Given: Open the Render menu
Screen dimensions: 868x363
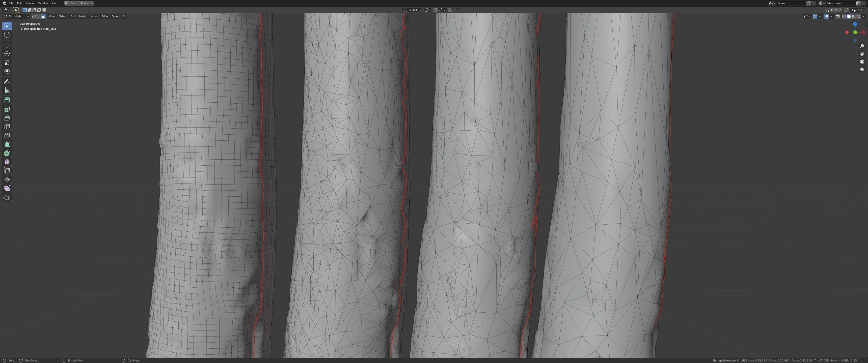Looking at the screenshot, I should click(30, 3).
